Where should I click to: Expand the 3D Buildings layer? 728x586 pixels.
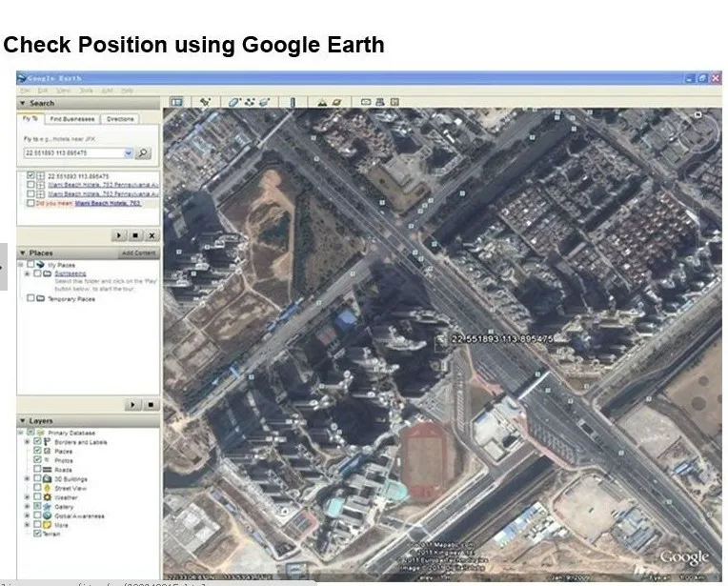coord(27,478)
